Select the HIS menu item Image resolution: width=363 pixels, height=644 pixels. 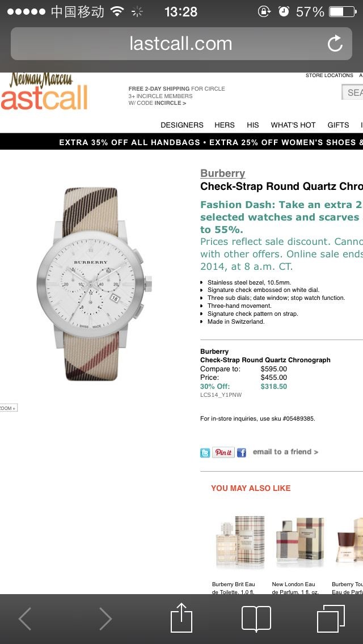pos(253,125)
